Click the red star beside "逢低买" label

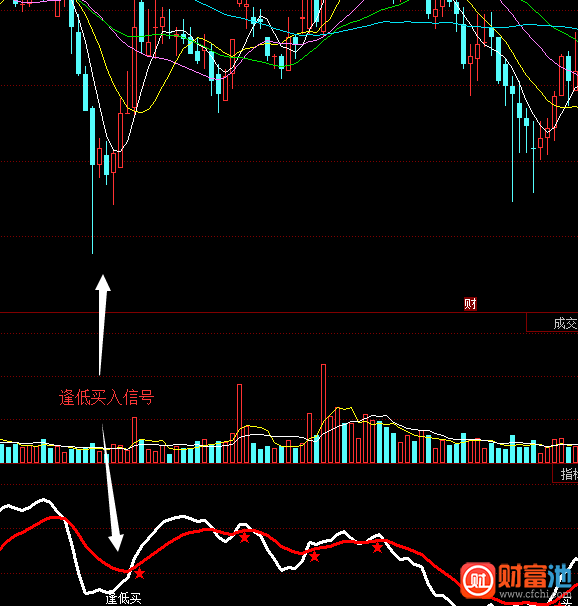tap(139, 573)
